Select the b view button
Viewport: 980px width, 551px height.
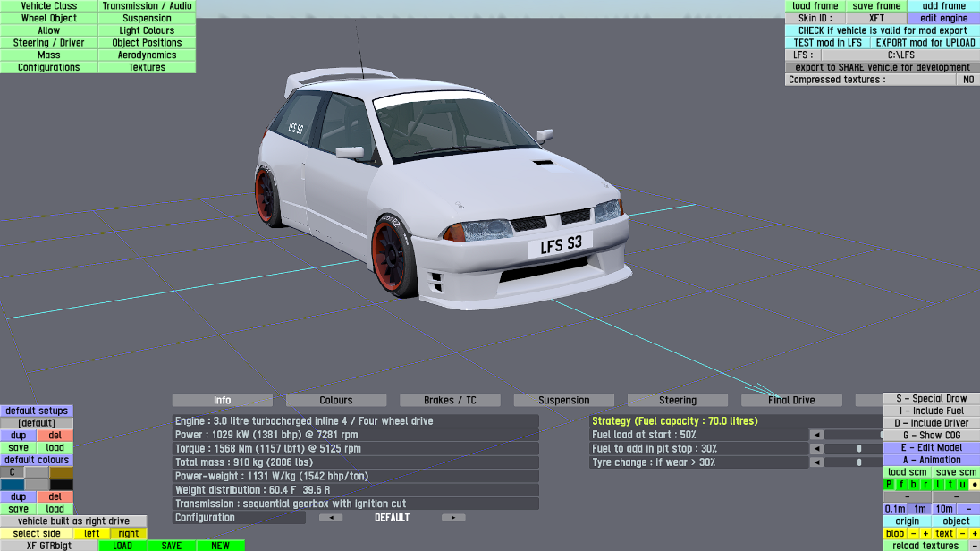pos(913,484)
